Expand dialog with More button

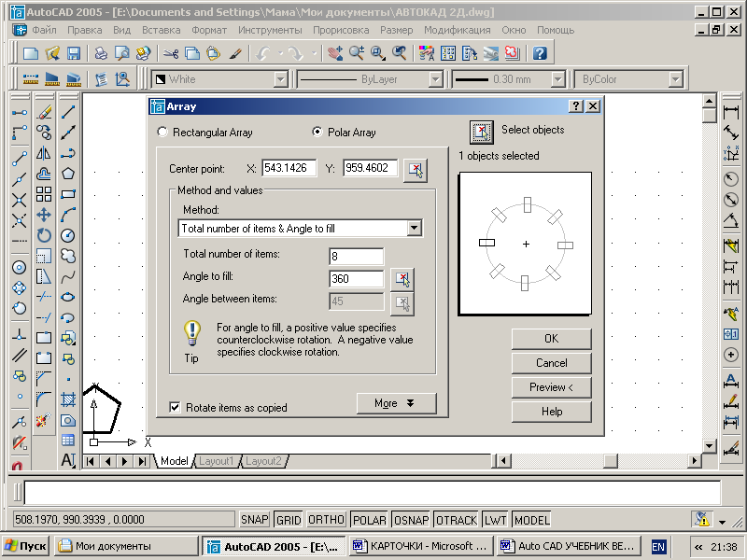(396, 403)
